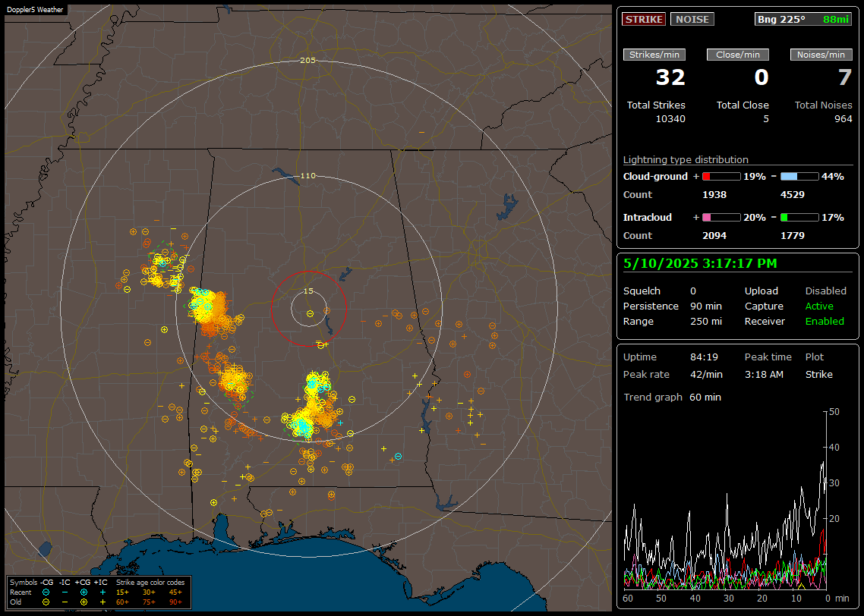
Task: Click the Close/min header label
Action: (x=738, y=55)
